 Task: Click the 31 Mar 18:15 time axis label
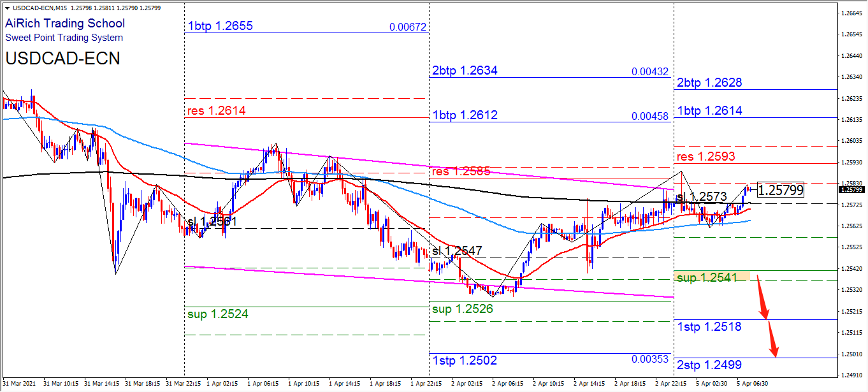point(143,384)
